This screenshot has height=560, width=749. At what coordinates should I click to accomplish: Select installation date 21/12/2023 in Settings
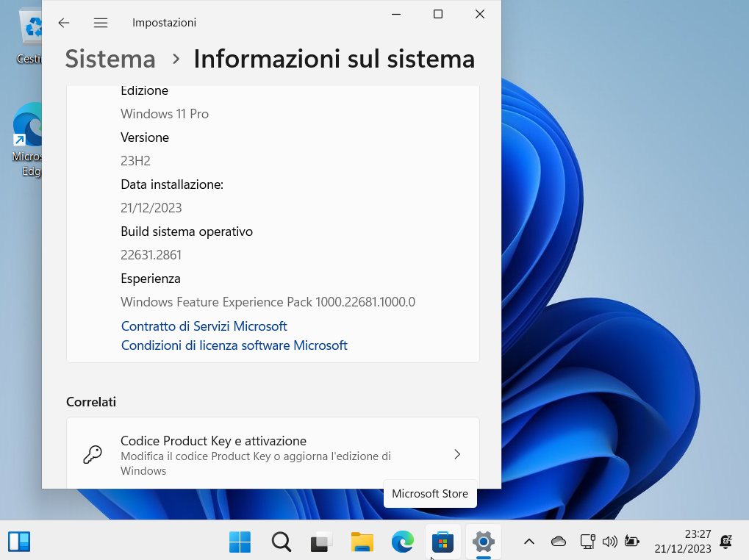coord(151,208)
